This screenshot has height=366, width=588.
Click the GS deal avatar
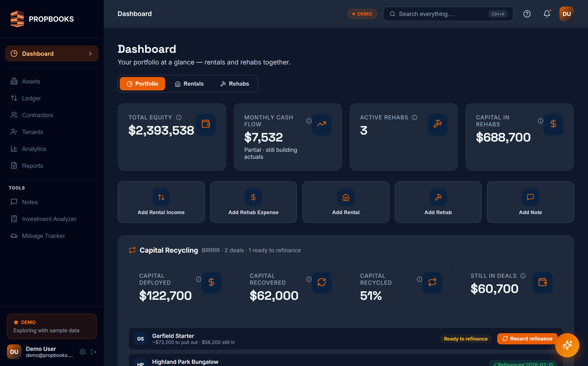[141, 339]
